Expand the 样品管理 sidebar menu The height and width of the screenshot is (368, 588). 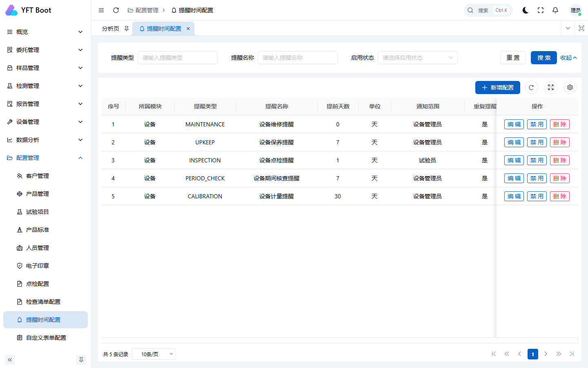45,68
